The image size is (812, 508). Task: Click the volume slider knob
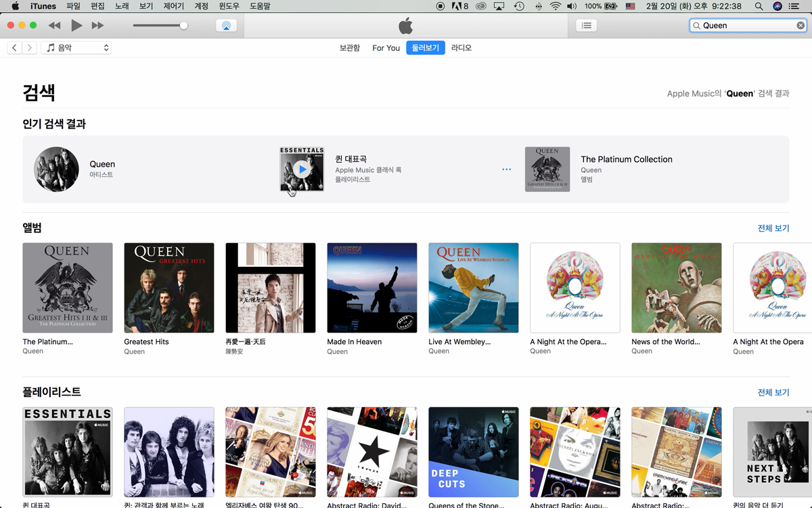pyautogui.click(x=183, y=25)
